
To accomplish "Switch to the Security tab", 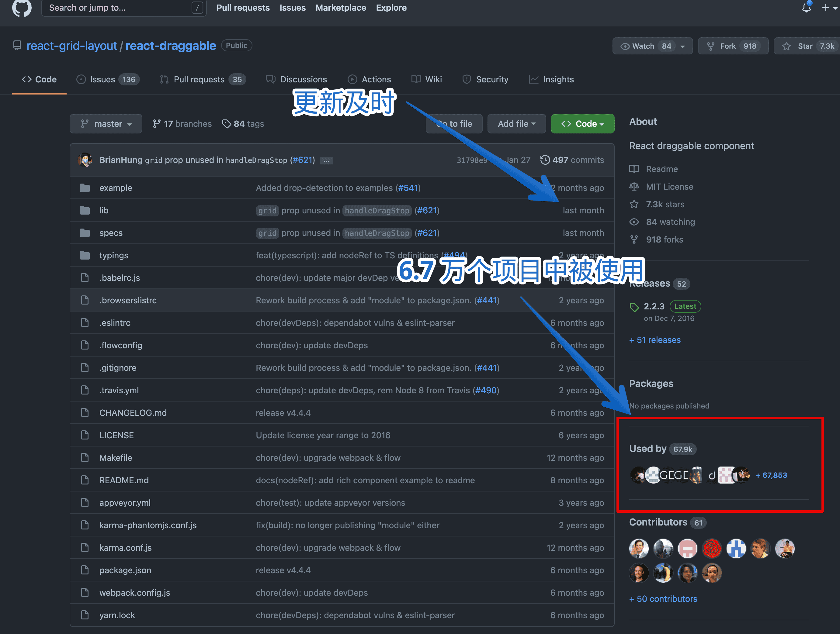I will click(485, 79).
